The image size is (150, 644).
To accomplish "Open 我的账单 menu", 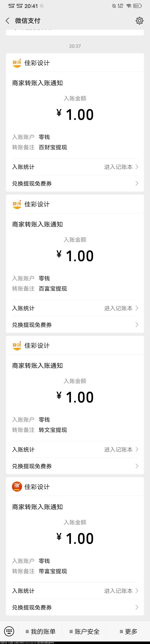I will 40,632.
